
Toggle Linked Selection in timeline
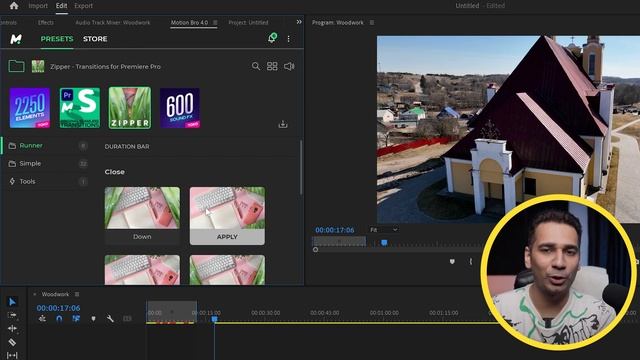[x=76, y=319]
